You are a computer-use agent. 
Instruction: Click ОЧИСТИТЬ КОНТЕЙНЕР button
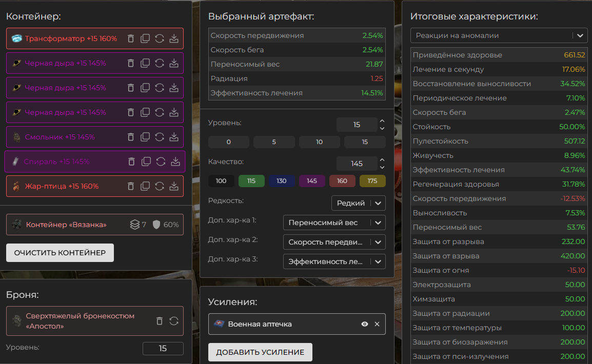(60, 253)
